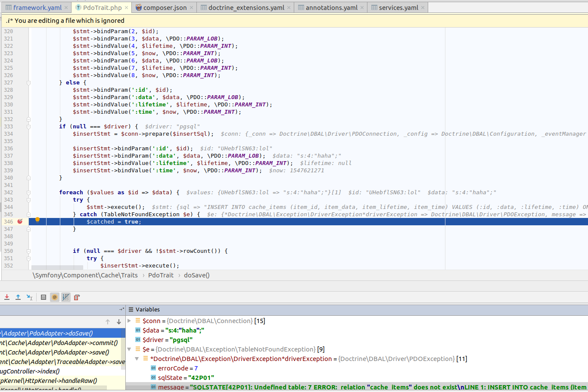
Task: Click the sqlState field icon
Action: click(x=153, y=377)
